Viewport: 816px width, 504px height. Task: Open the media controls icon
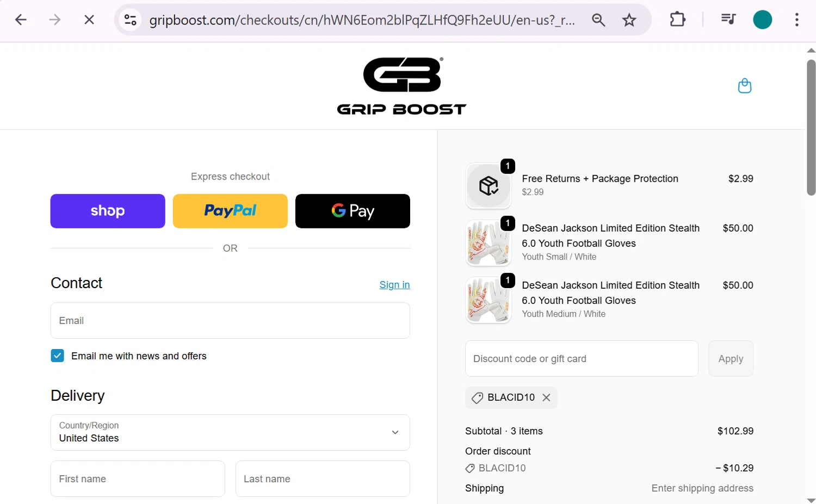tap(728, 20)
